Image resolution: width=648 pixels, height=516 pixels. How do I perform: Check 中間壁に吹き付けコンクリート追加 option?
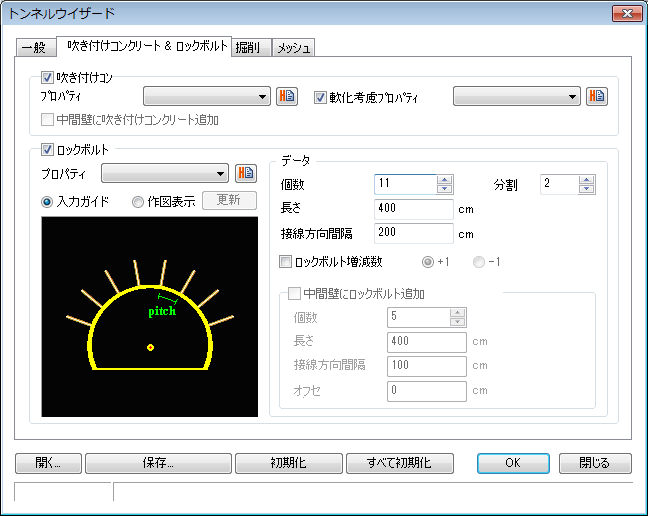47,120
